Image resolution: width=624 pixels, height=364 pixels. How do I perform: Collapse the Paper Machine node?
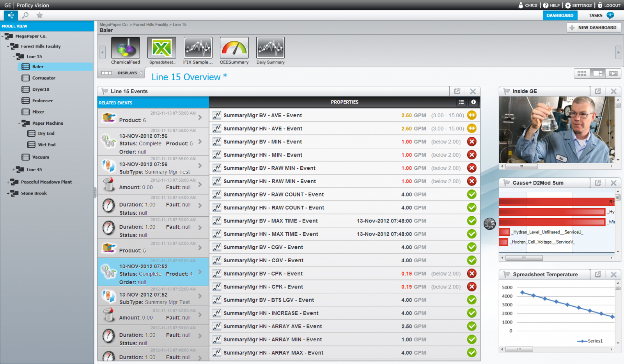pos(19,123)
